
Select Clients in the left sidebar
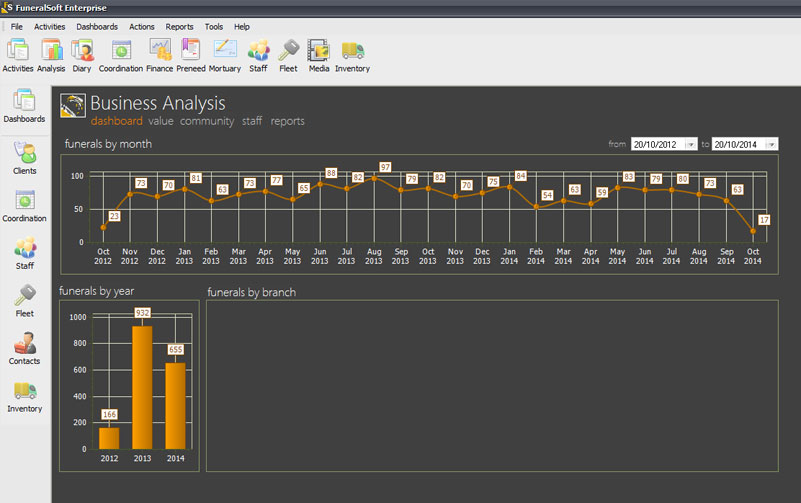25,158
